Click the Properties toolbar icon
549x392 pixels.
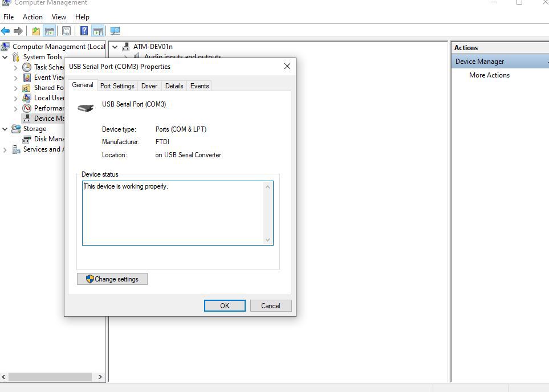coord(66,30)
